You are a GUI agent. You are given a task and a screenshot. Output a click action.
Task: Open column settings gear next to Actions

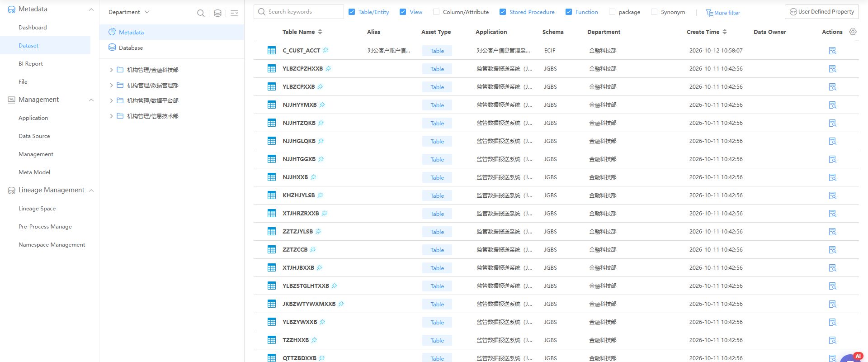tap(853, 32)
